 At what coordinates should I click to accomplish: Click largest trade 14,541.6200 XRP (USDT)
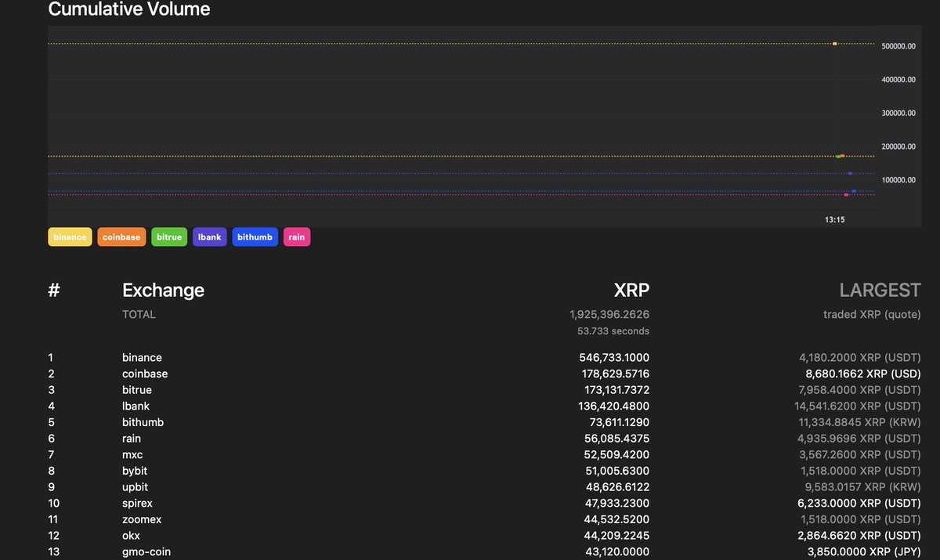858,406
